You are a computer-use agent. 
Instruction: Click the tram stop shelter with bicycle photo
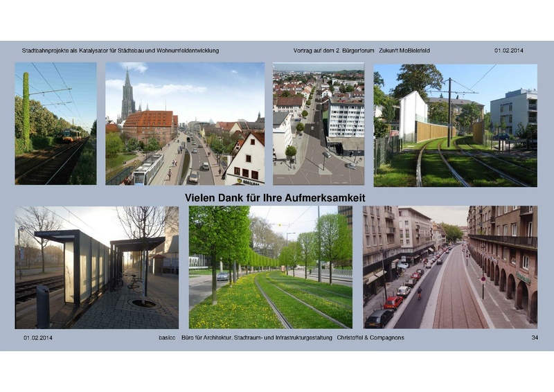click(96, 267)
